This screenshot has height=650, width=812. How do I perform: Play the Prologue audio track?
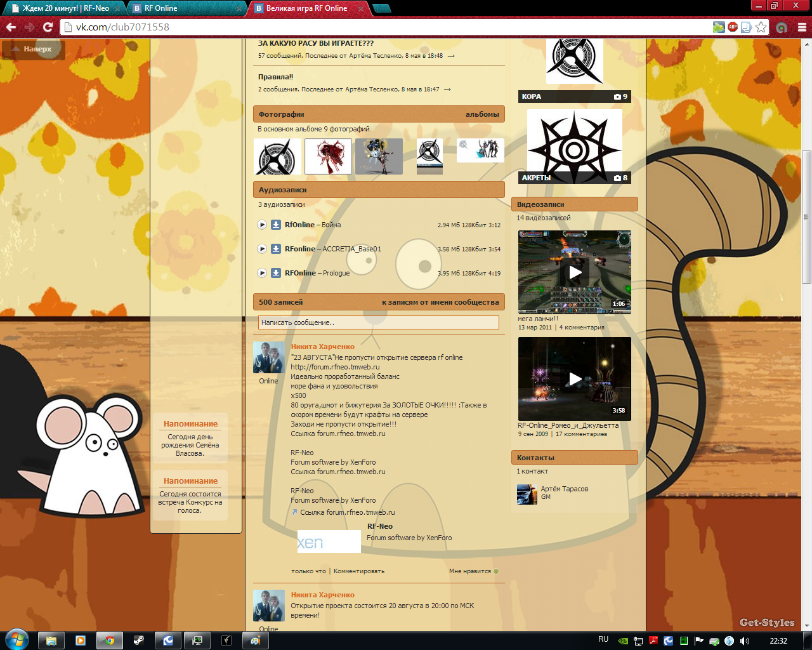pos(262,273)
